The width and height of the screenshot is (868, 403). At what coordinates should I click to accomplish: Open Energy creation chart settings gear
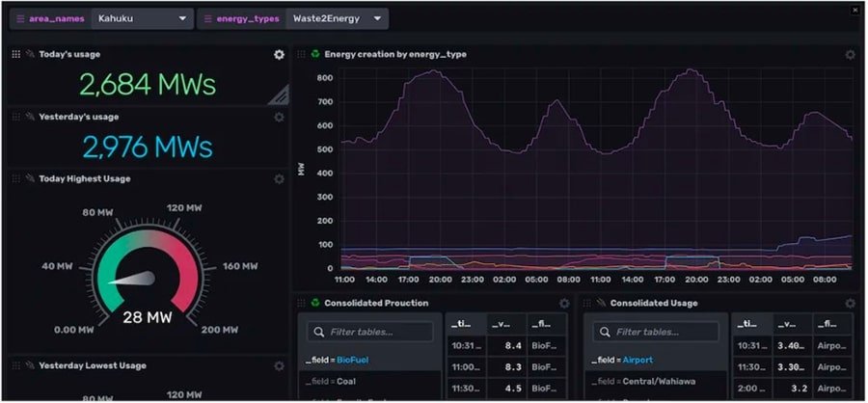pos(850,55)
